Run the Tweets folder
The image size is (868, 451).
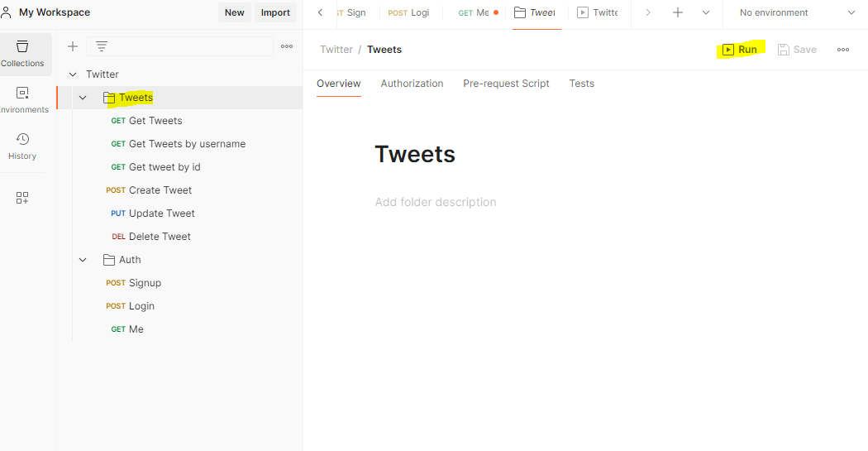point(740,50)
